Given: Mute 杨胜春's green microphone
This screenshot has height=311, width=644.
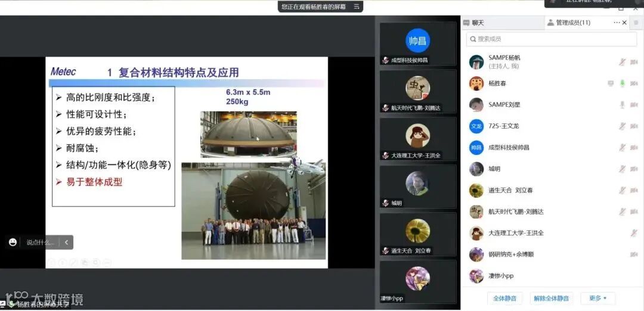Looking at the screenshot, I should [x=622, y=83].
